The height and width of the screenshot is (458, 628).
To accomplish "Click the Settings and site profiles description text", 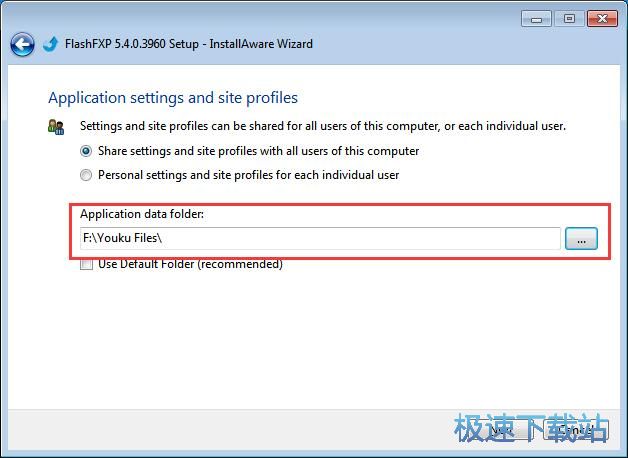I will pos(323,126).
